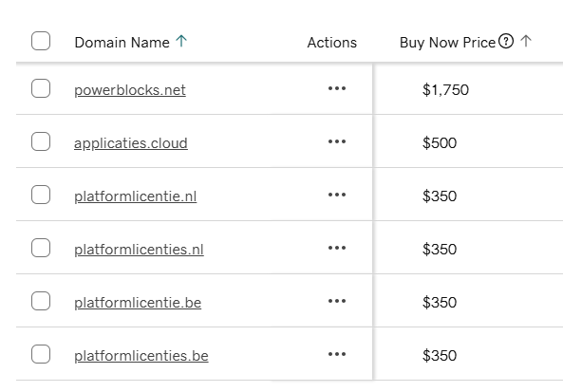The image size is (563, 392).
Task: Open the powerblocks.net domain link
Action: click(130, 90)
